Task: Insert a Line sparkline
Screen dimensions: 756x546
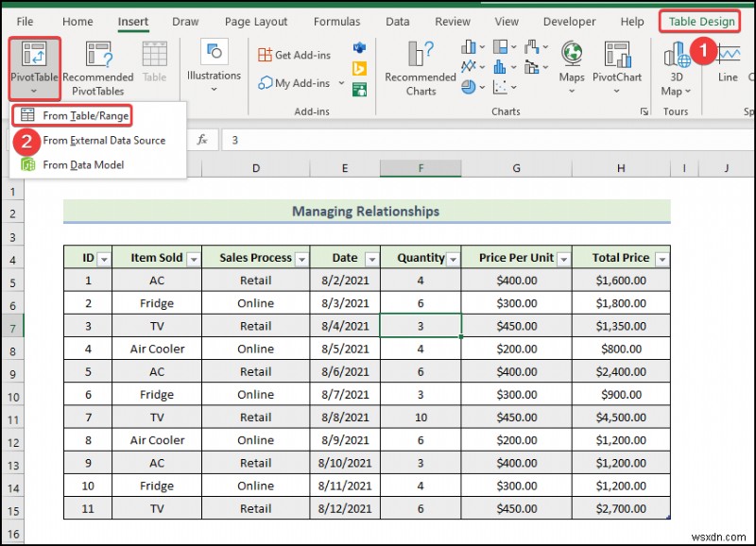Action: click(728, 61)
